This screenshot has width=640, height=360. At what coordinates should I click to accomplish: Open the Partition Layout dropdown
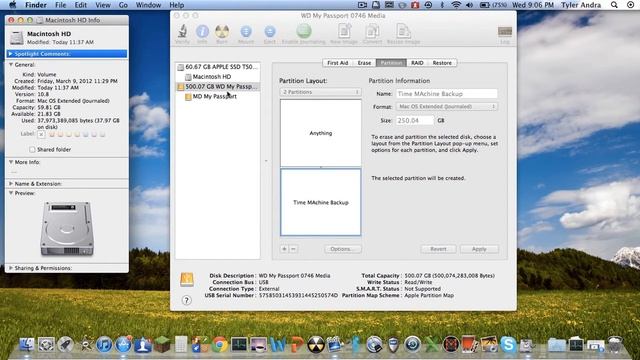(x=320, y=92)
